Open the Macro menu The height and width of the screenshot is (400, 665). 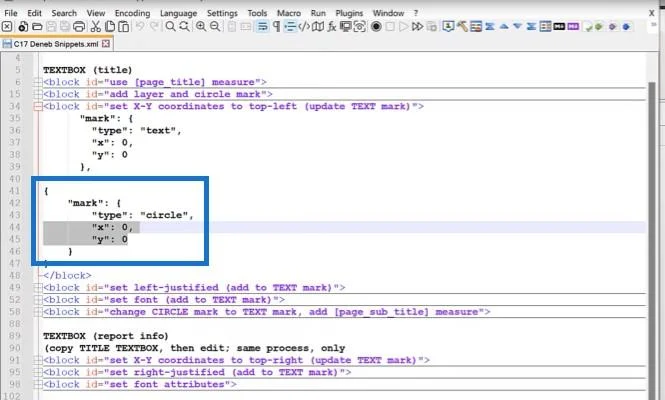click(289, 13)
